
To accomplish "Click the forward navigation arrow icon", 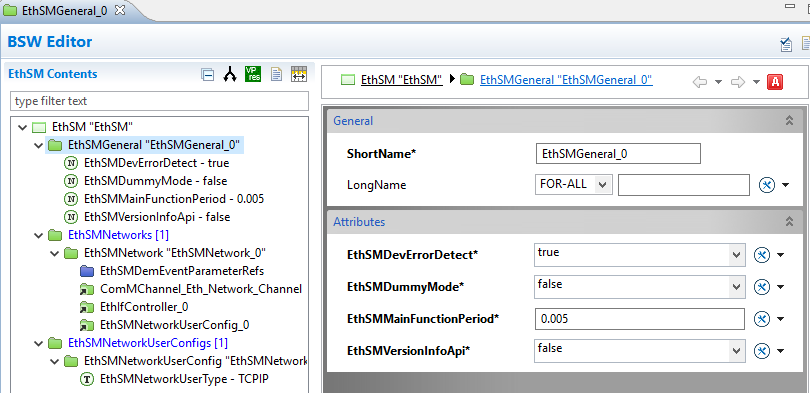I will (738, 82).
